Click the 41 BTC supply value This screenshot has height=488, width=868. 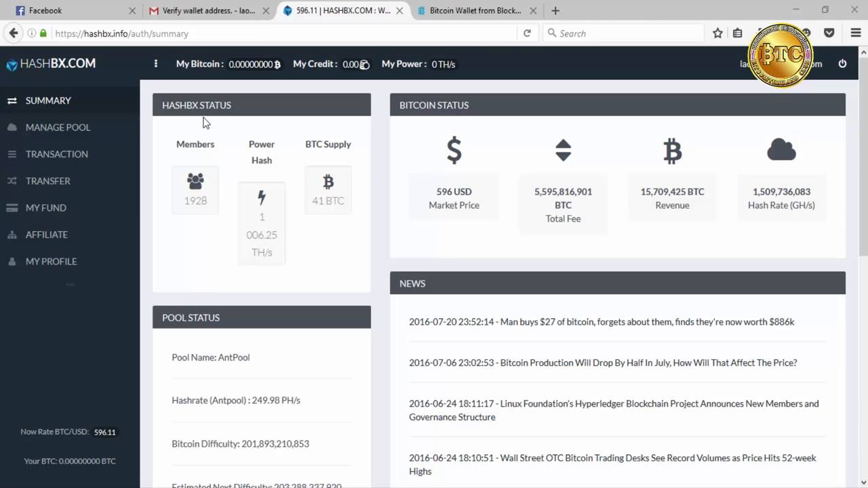click(x=328, y=201)
